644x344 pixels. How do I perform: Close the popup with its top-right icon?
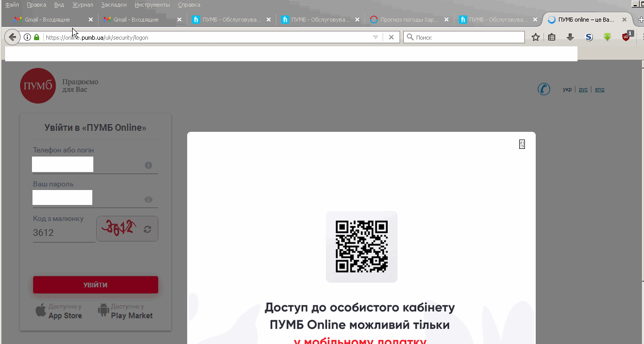click(x=522, y=144)
